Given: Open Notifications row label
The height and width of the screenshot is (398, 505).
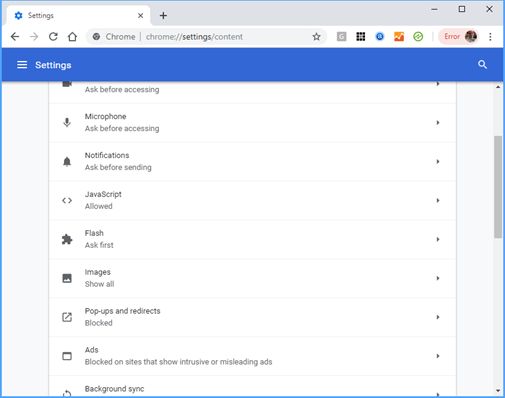Looking at the screenshot, I should coord(107,155).
